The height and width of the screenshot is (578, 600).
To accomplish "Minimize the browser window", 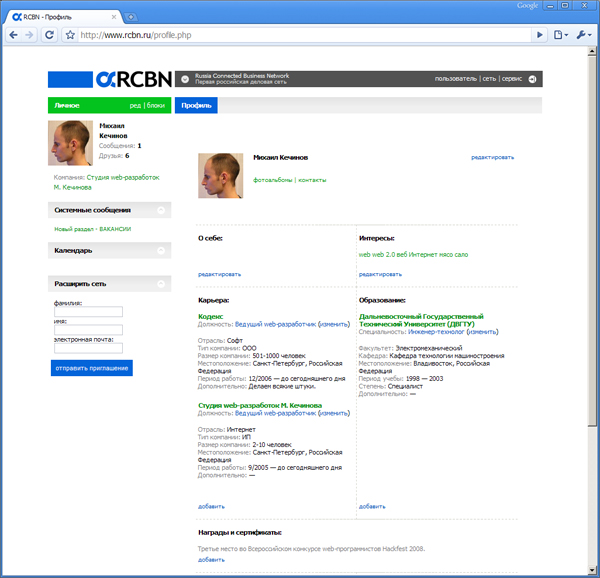I will [550, 6].
